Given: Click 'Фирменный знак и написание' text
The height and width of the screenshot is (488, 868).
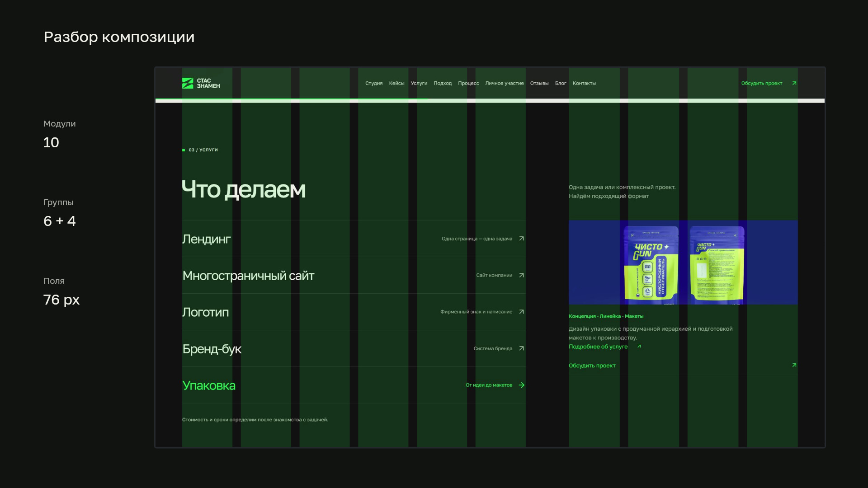Looking at the screenshot, I should click(476, 312).
